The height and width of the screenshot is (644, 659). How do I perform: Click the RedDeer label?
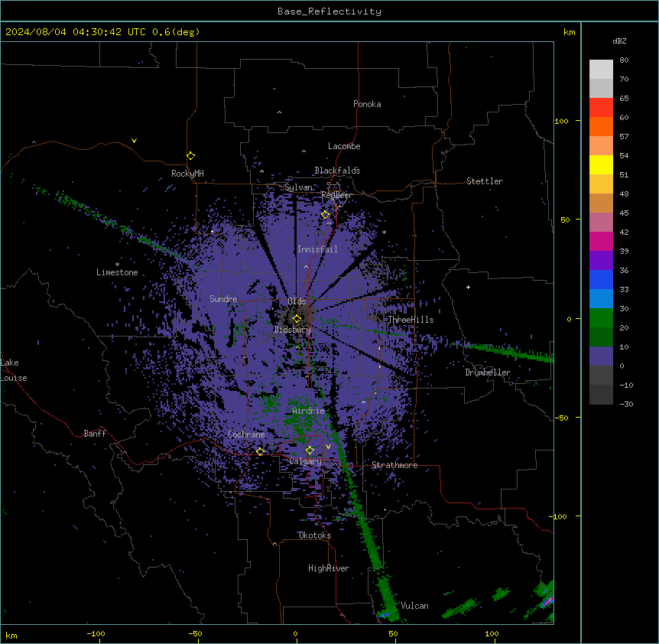[x=336, y=195]
